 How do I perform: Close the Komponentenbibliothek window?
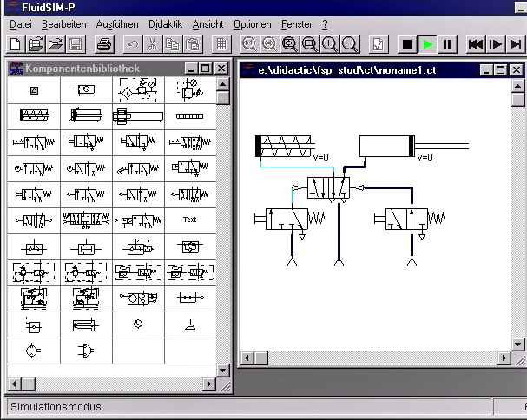(x=221, y=69)
